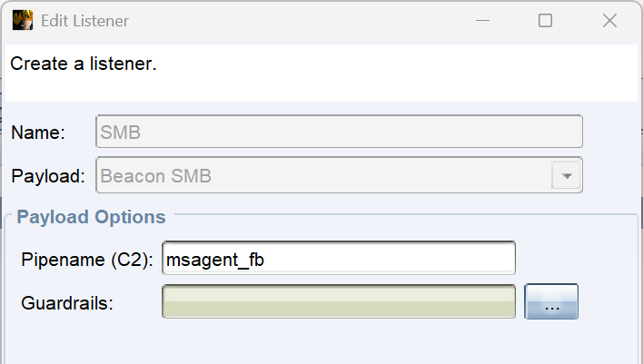Click the Guardrails text field
Viewport: 643px width, 364px height.
(x=338, y=302)
